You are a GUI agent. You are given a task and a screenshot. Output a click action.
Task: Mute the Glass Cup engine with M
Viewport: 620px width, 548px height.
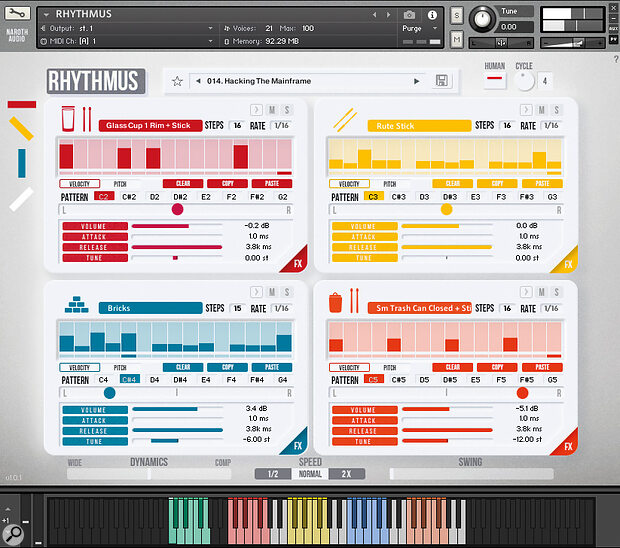pyautogui.click(x=272, y=110)
